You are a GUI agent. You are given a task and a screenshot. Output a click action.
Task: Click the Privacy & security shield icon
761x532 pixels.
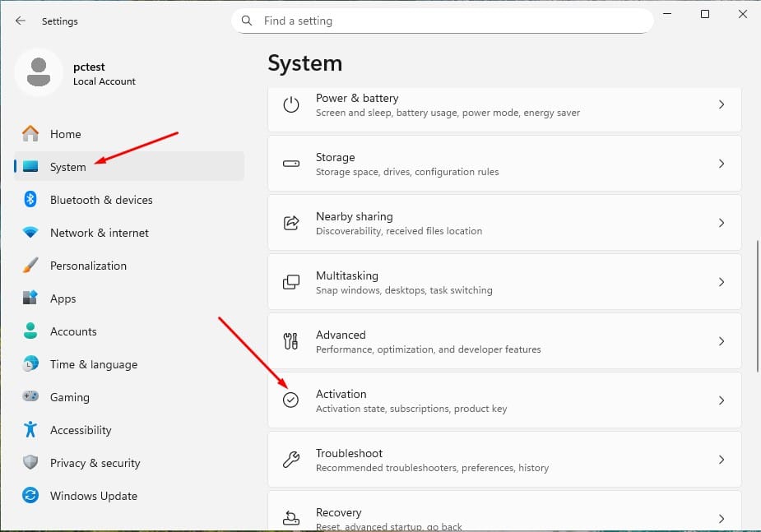30,463
